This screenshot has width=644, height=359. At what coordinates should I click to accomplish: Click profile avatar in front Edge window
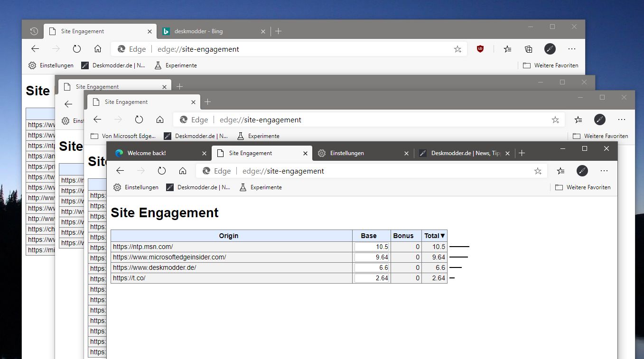582,171
